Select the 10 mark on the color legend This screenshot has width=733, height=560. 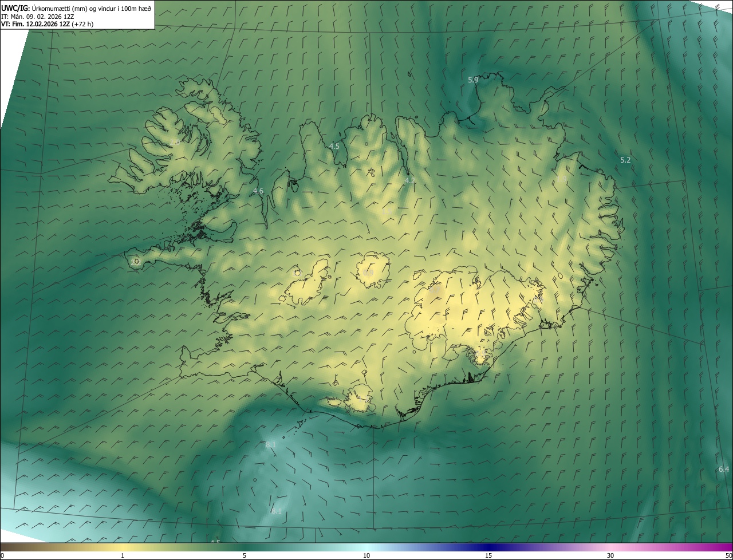point(366,555)
